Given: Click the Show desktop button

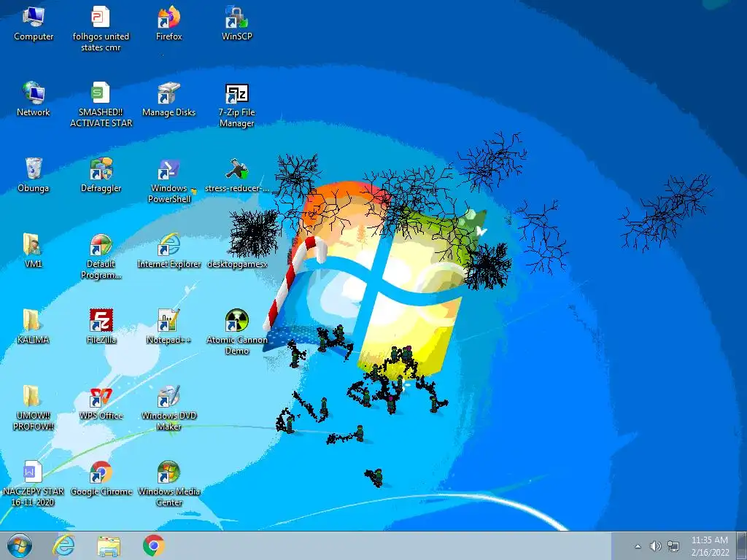Looking at the screenshot, I should point(742,545).
